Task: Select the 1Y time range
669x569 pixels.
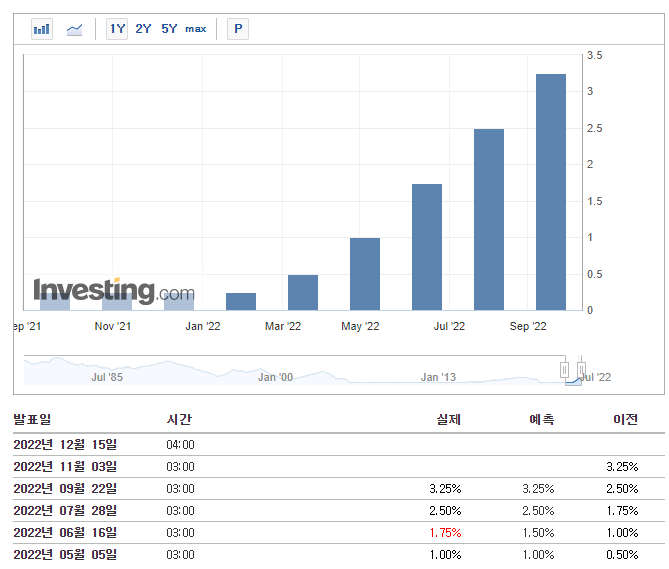Action: 117,29
